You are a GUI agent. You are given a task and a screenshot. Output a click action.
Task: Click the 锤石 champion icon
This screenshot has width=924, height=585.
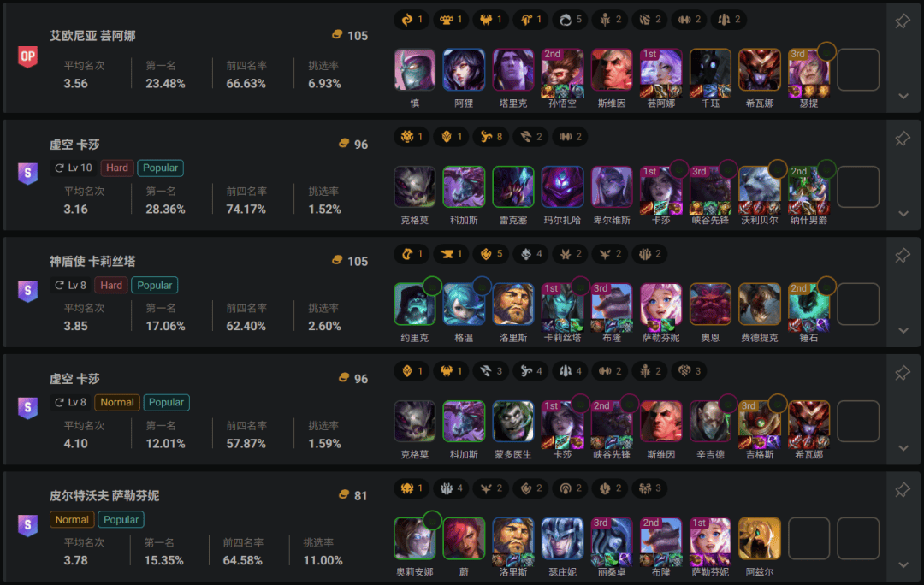coord(809,304)
